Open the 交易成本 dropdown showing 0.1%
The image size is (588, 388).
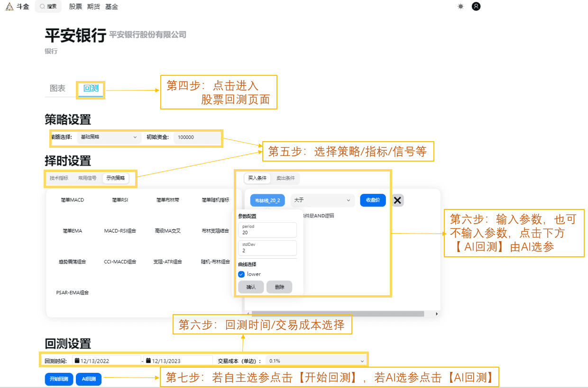[316, 361]
